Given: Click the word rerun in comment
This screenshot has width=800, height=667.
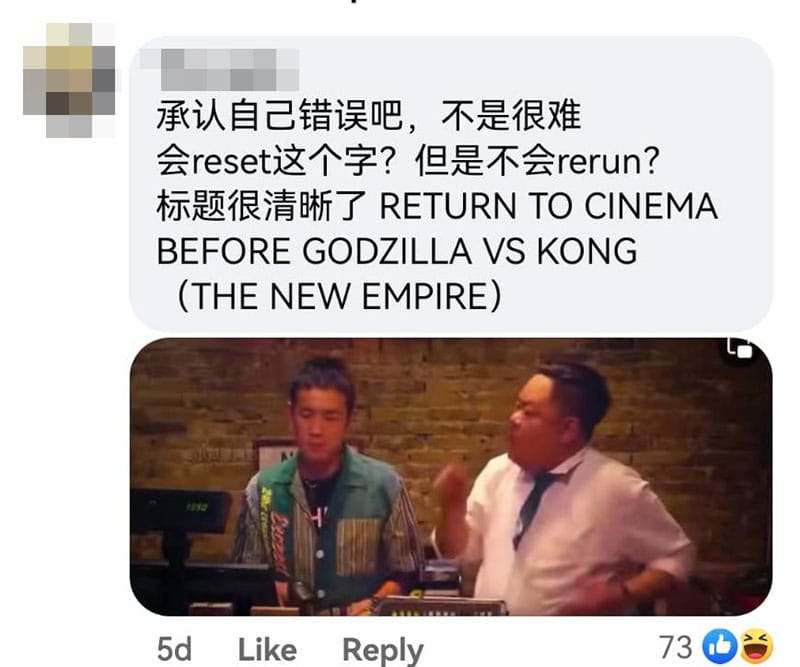Looking at the screenshot, I should [x=598, y=162].
